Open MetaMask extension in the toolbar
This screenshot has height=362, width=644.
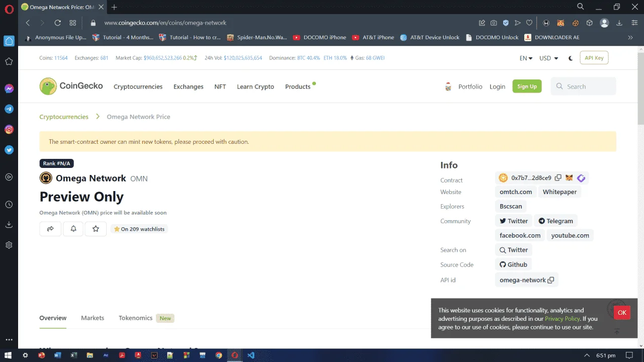tap(560, 23)
